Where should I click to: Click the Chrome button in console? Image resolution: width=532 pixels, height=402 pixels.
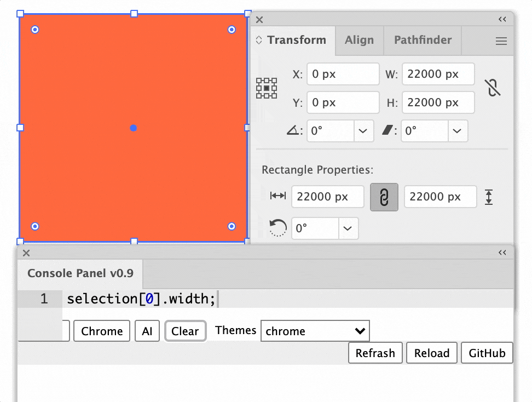(x=102, y=331)
